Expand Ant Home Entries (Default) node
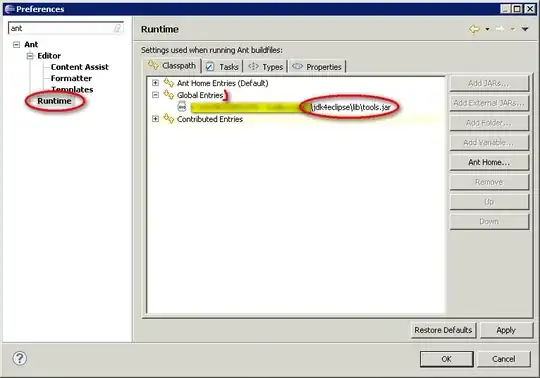 [x=155, y=83]
